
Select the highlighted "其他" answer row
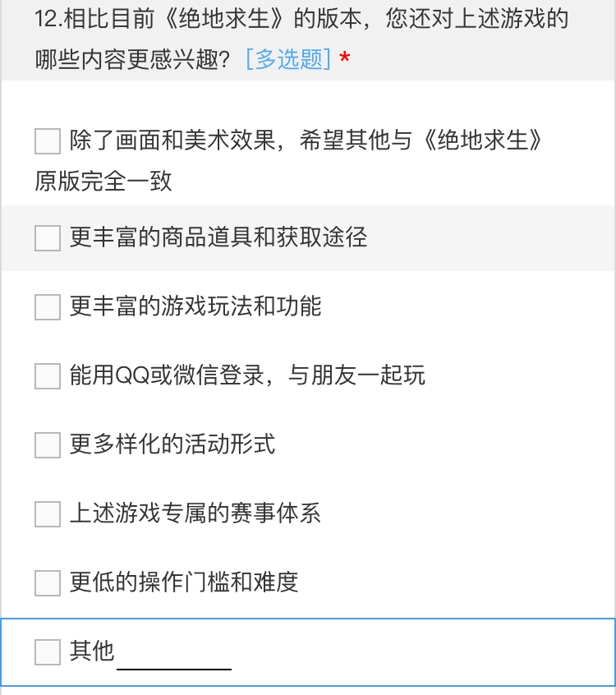pos(308,651)
